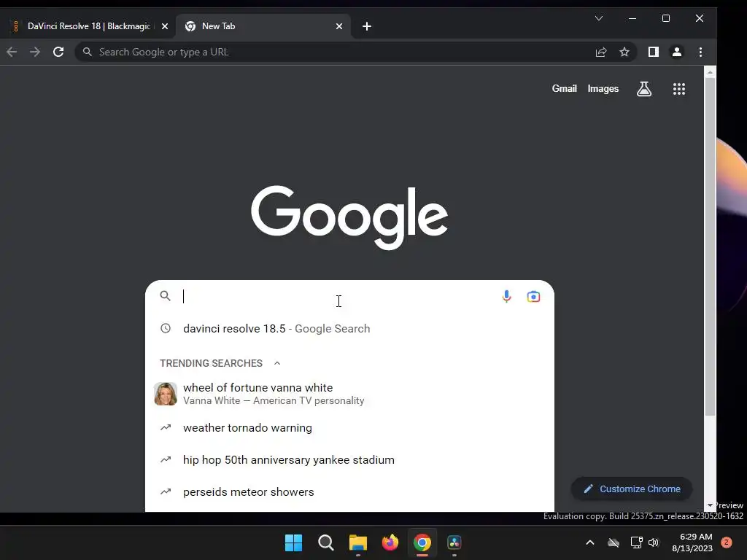Show hidden system tray icons

[x=589, y=542]
